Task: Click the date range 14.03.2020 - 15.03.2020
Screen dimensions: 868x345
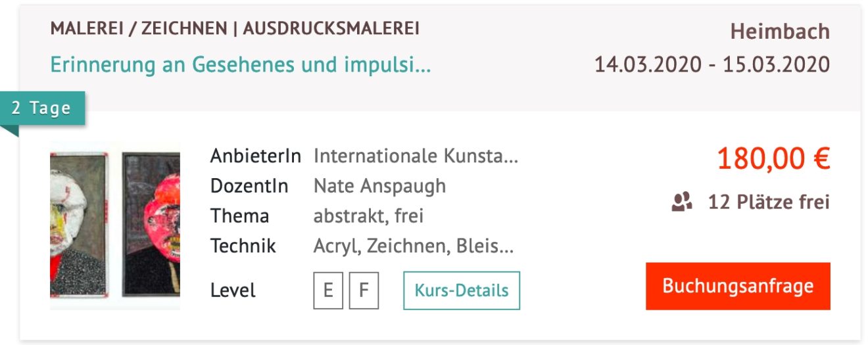Action: pyautogui.click(x=712, y=65)
